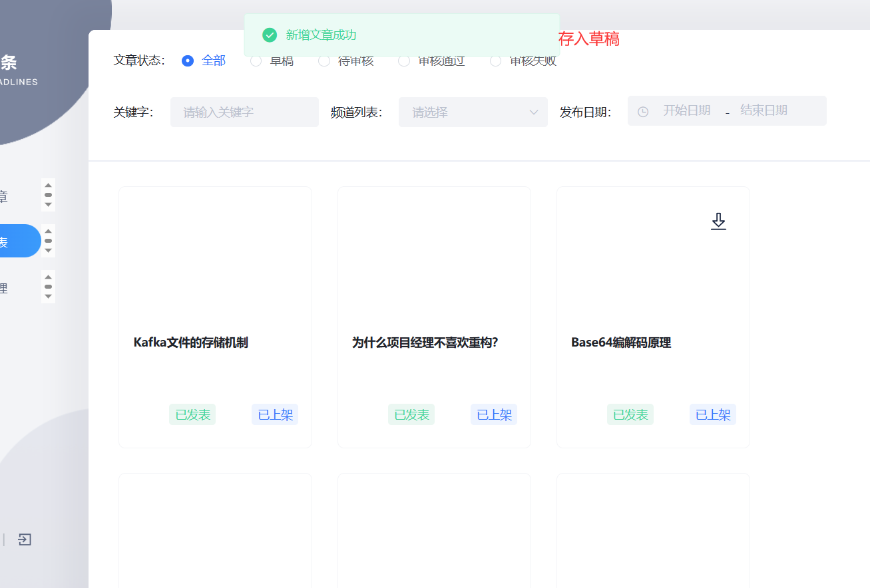The width and height of the screenshot is (870, 588).
Task: Click the 已发表 tag on the Base64编解码原理 card
Action: 630,414
